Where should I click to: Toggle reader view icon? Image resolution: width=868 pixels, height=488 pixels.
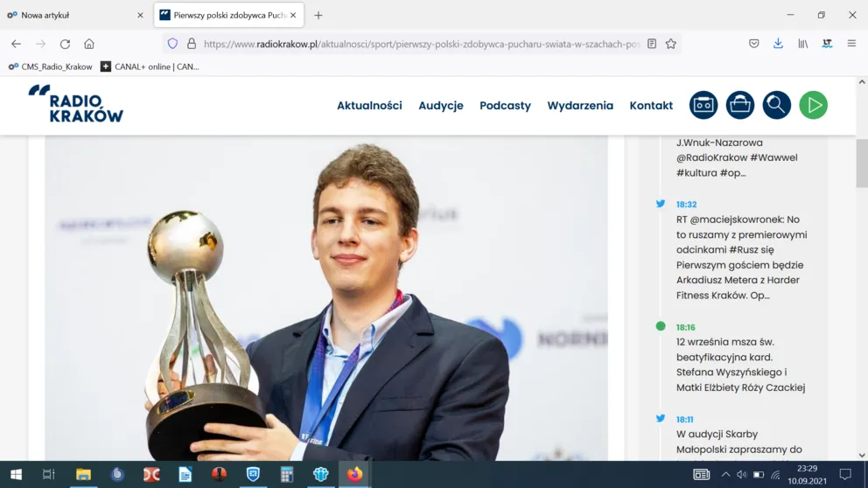(652, 44)
